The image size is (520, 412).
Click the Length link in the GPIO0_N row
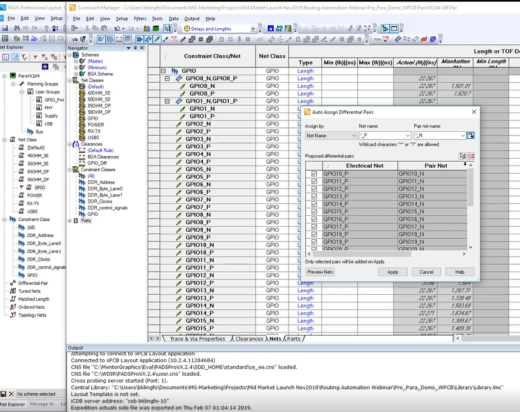pyautogui.click(x=305, y=86)
